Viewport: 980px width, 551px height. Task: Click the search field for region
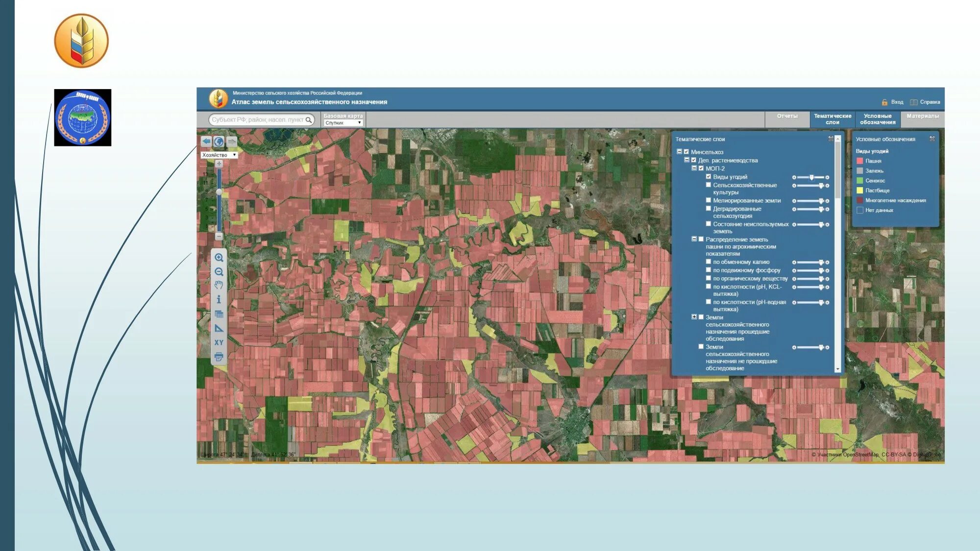coord(257,120)
